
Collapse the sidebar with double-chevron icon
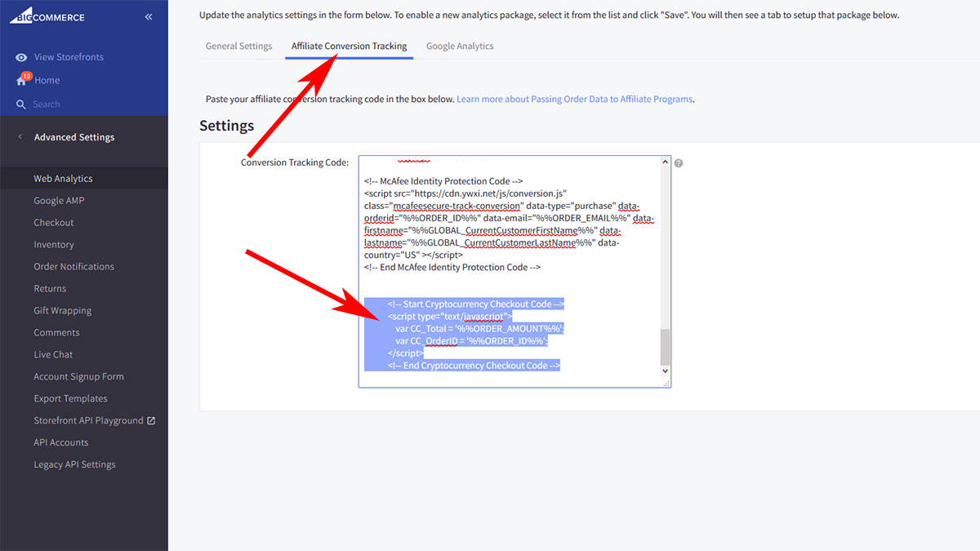(x=149, y=17)
